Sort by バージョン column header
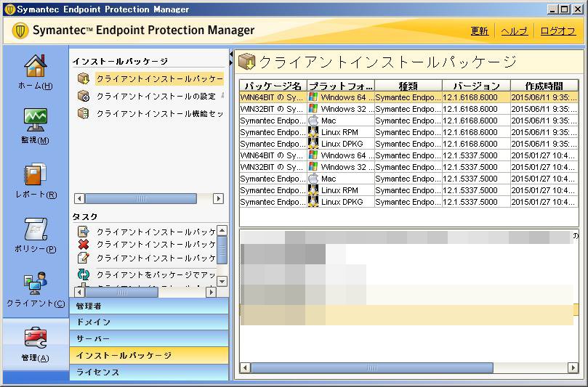588x387 pixels. [476, 86]
